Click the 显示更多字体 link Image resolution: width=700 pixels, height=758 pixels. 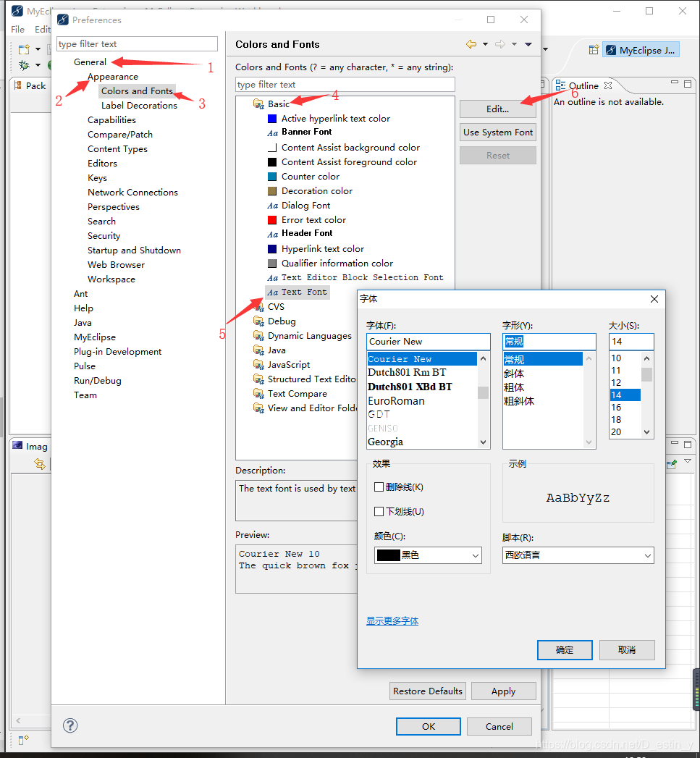tap(392, 620)
